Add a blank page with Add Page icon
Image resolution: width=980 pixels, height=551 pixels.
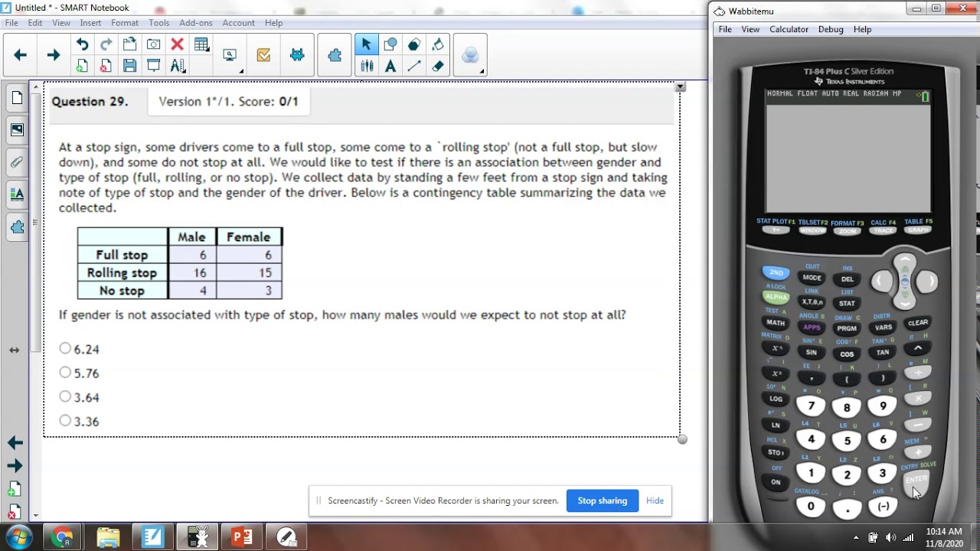[82, 66]
